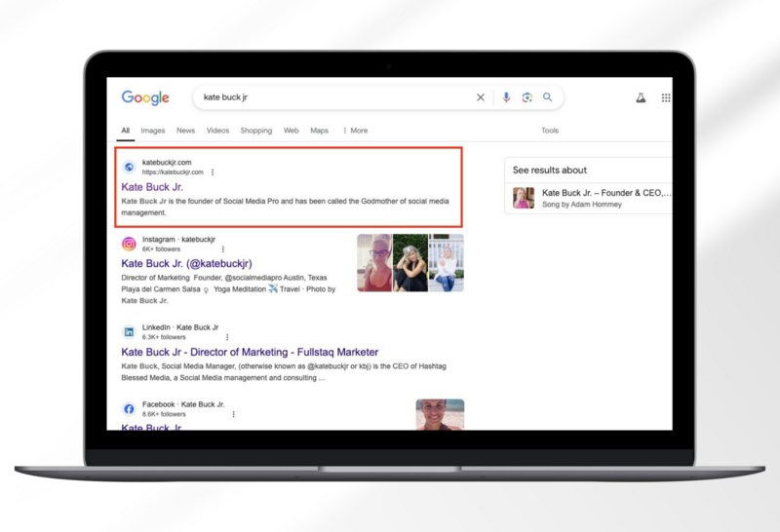Switch to the Shopping tab
Image resolution: width=780 pixels, height=532 pixels.
tap(256, 131)
